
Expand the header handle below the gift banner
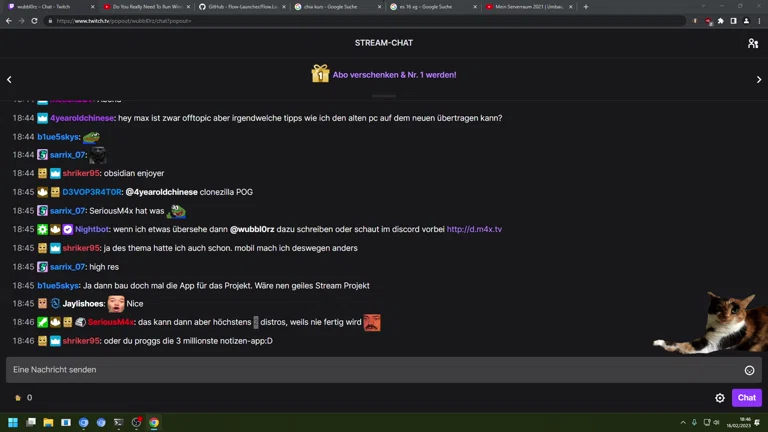pyautogui.click(x=384, y=96)
